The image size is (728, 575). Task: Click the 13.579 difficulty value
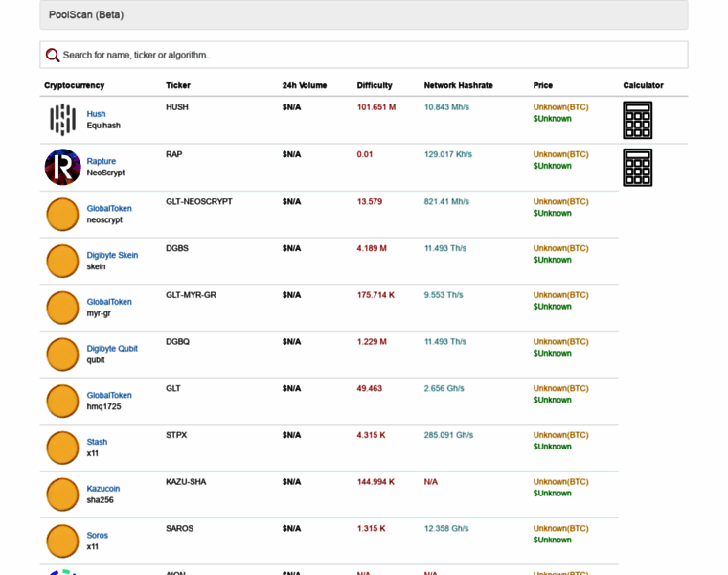(x=369, y=201)
